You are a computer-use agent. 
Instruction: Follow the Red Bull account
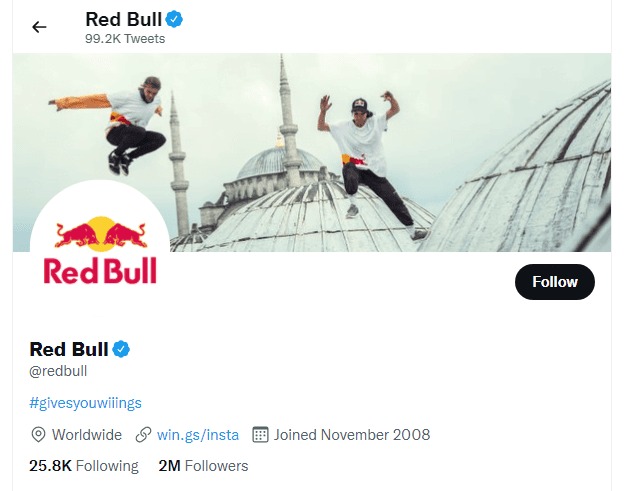(x=554, y=282)
